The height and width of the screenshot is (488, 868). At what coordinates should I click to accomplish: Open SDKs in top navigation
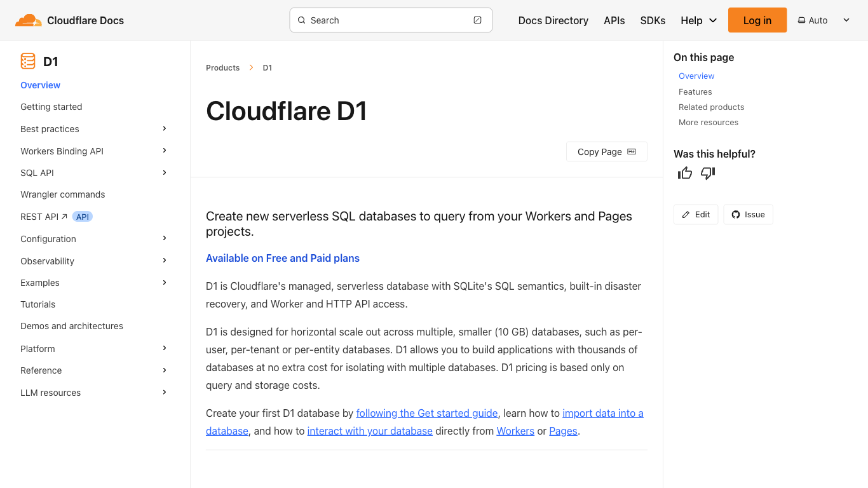tap(653, 20)
